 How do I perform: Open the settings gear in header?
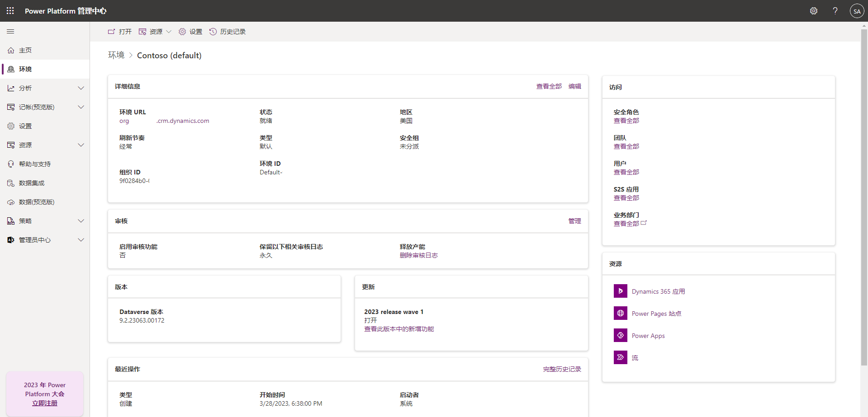click(814, 11)
